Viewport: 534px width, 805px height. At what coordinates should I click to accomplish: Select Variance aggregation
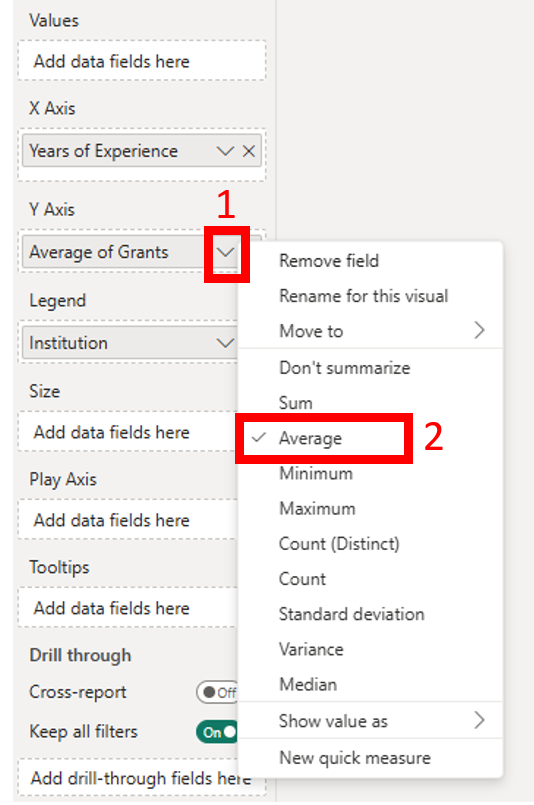370,649
